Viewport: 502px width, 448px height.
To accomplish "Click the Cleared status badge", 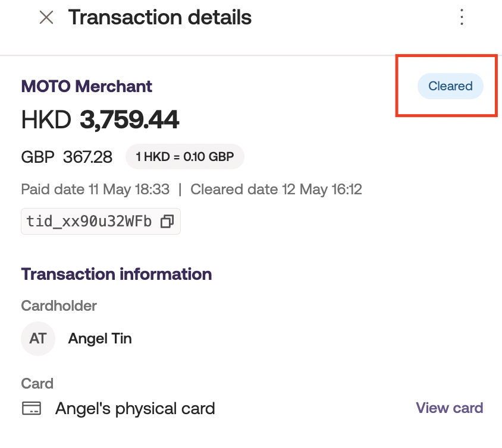I will coord(450,86).
